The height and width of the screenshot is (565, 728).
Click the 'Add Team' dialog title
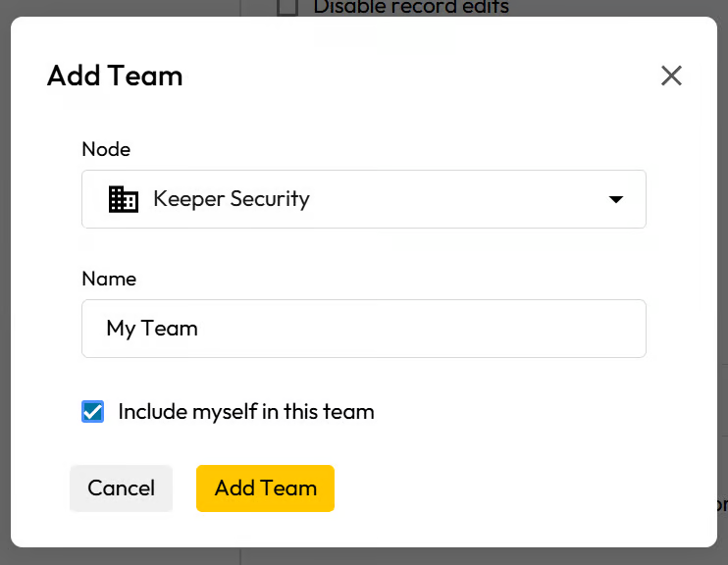click(115, 76)
